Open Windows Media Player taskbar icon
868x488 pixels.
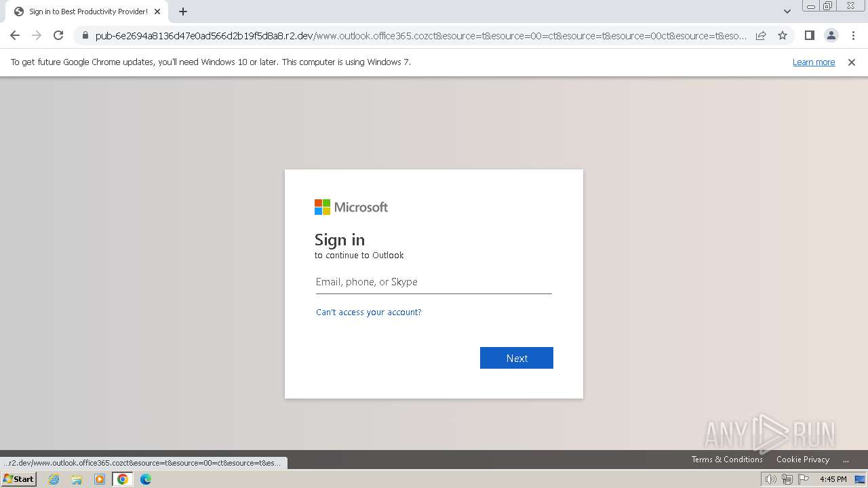[100, 479]
